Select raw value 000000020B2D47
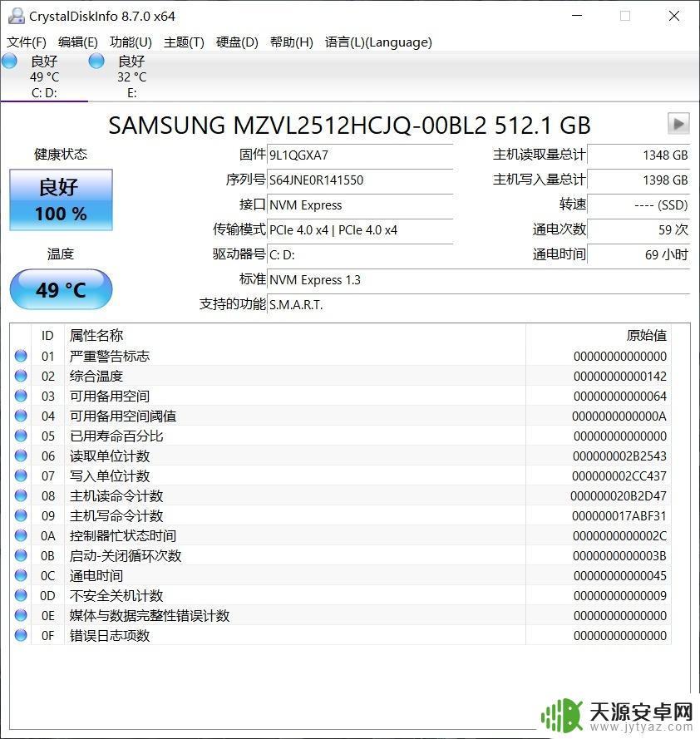 tap(619, 495)
